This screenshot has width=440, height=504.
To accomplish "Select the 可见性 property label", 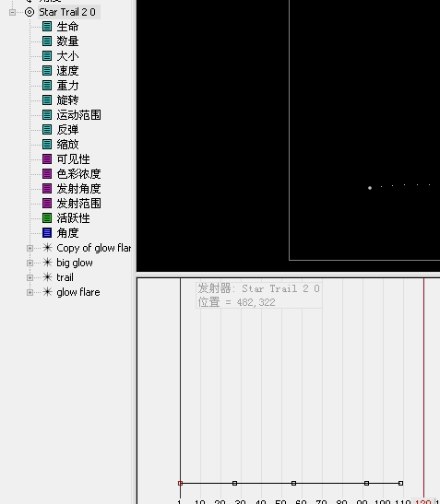I will pyautogui.click(x=74, y=159).
